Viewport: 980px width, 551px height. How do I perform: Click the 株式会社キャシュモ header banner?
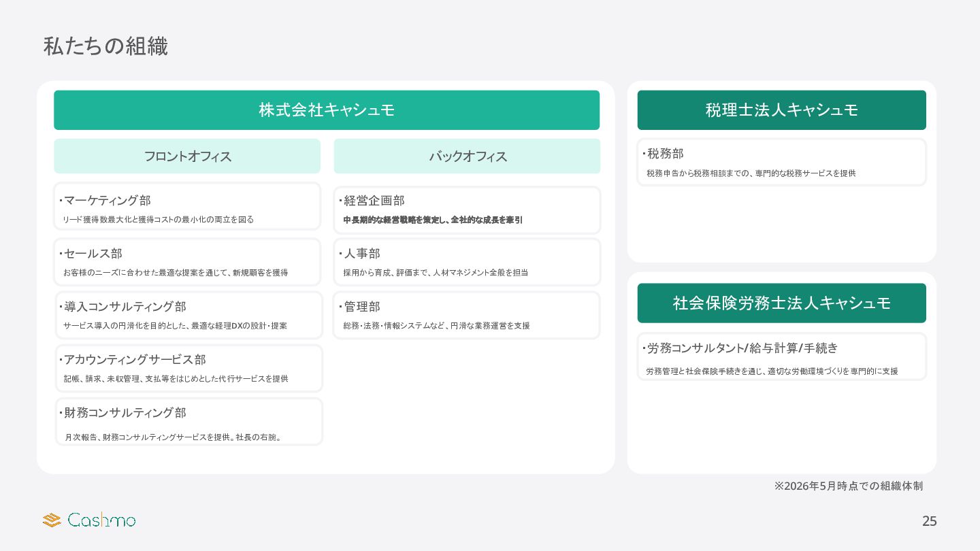coord(327,110)
